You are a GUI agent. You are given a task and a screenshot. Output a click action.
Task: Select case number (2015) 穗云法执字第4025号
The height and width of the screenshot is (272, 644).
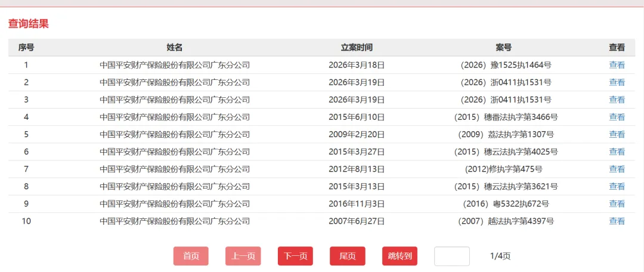tap(506, 152)
